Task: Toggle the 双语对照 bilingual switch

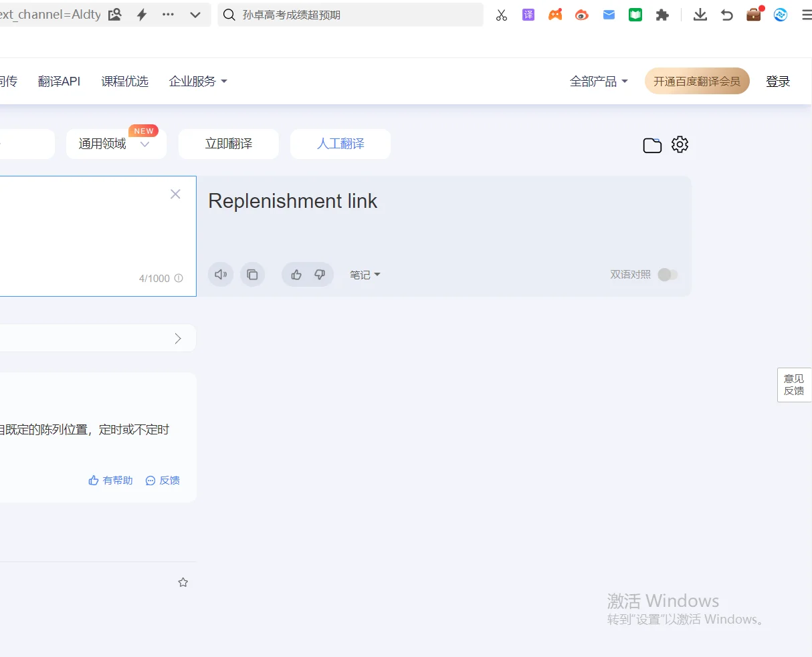Action: 668,275
